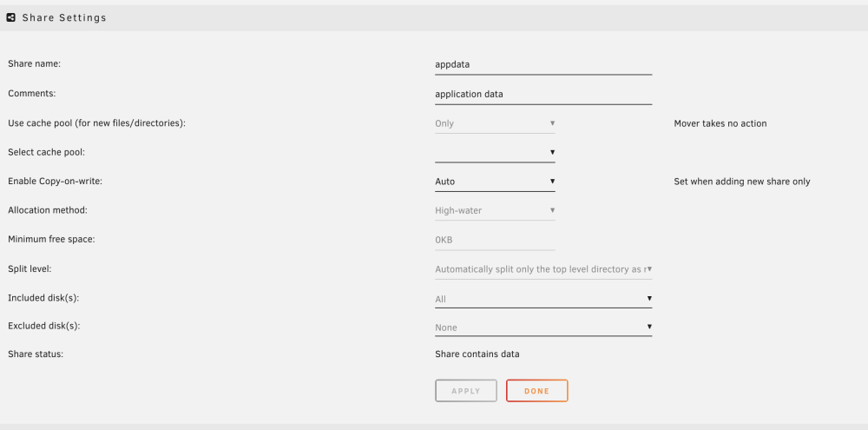Click the share icon beside Share Settings
The width and height of the screenshot is (868, 430).
tap(11, 17)
